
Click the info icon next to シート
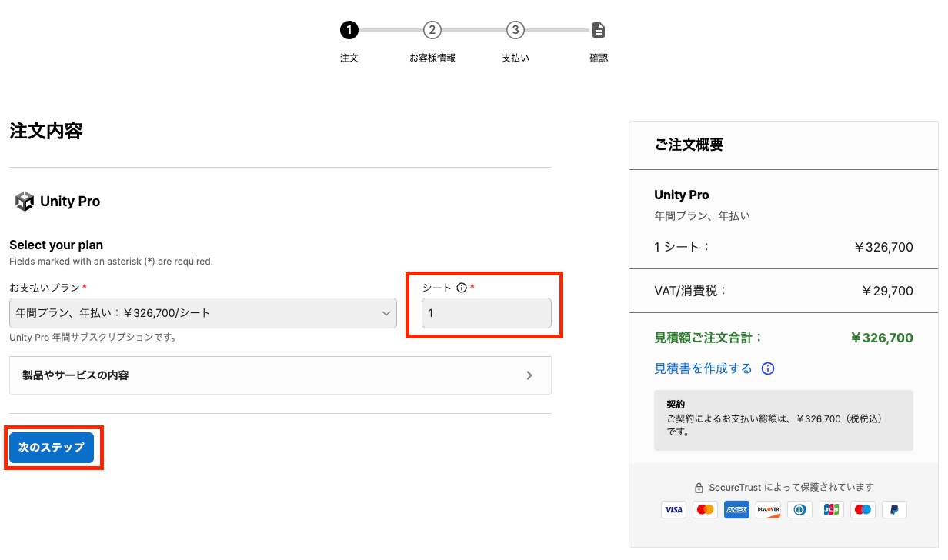point(462,288)
